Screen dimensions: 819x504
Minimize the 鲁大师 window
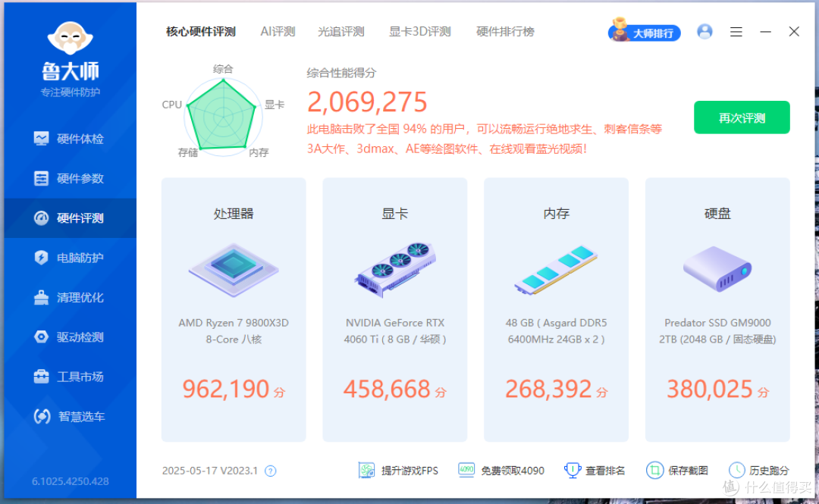[765, 32]
